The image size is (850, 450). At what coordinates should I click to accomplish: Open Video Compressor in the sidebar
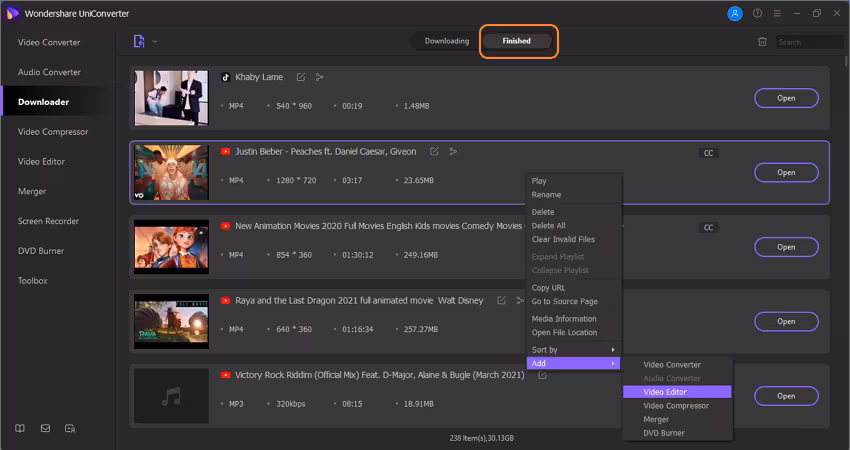pos(53,132)
